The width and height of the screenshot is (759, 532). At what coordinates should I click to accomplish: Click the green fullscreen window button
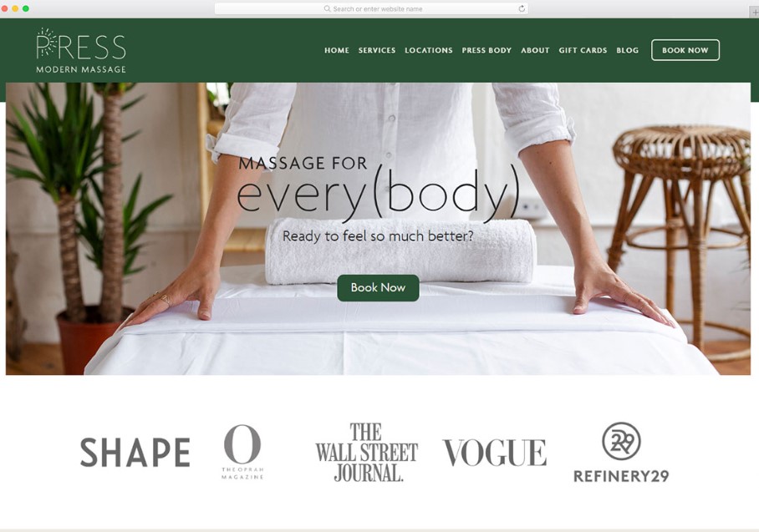(26, 8)
